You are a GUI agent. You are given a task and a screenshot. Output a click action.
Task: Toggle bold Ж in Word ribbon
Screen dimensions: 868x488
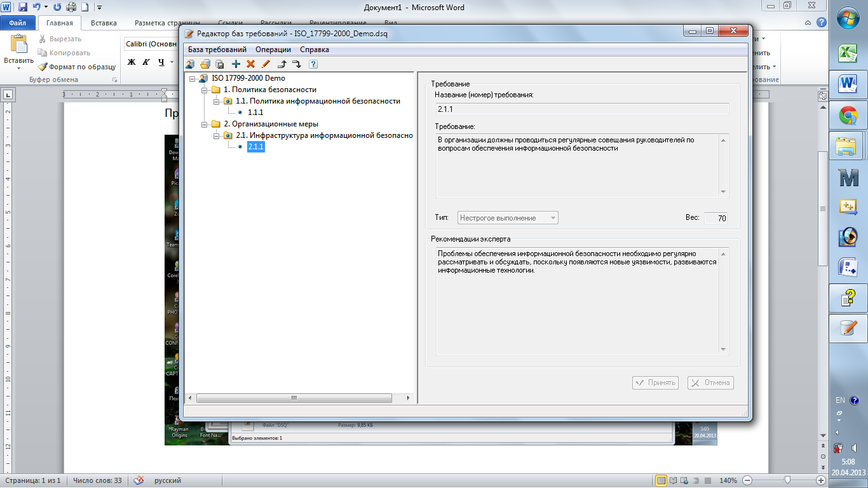(132, 62)
